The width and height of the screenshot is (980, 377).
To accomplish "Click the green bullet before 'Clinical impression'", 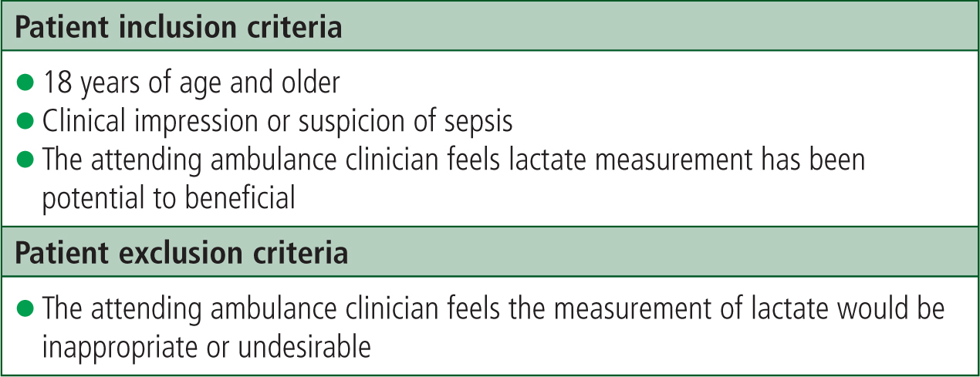I will tap(26, 119).
